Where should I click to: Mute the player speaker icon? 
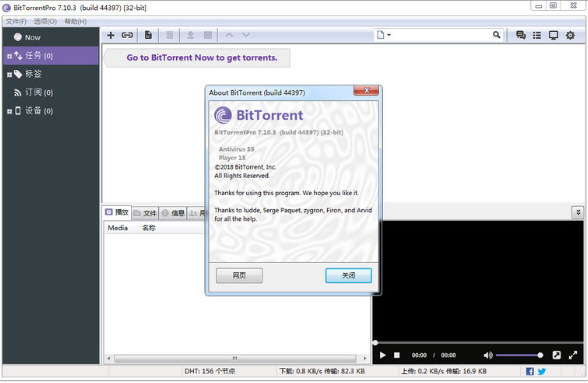coord(488,355)
